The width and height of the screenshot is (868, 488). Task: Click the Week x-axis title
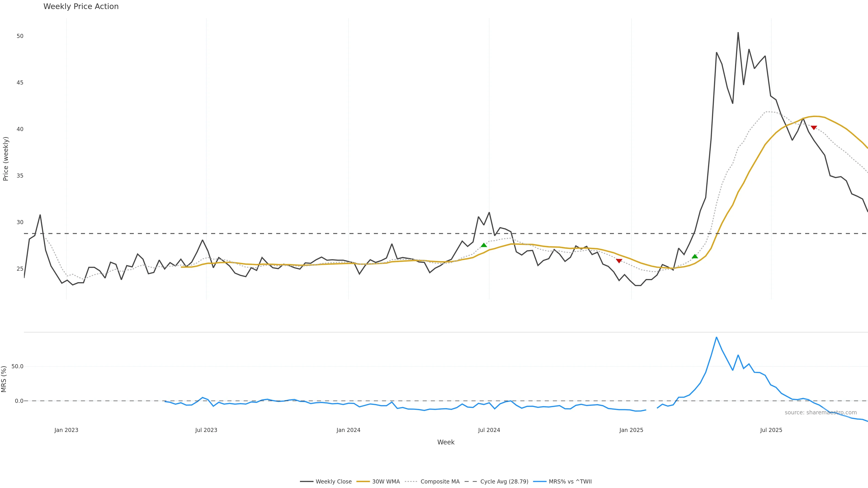pyautogui.click(x=446, y=442)
